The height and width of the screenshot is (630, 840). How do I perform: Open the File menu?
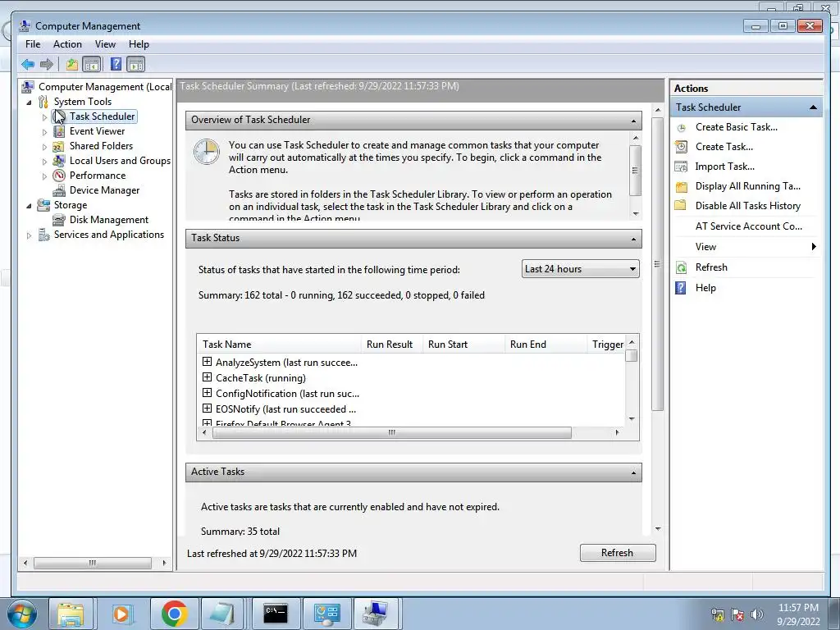tap(33, 44)
